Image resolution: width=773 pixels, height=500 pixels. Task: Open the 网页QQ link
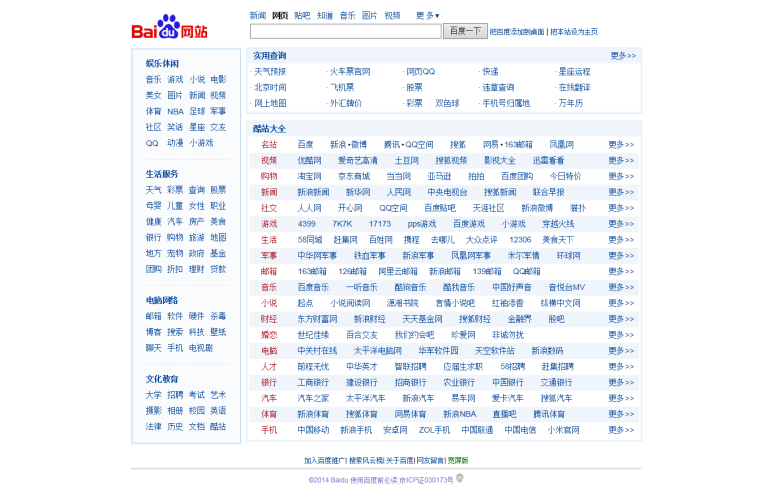tap(421, 71)
